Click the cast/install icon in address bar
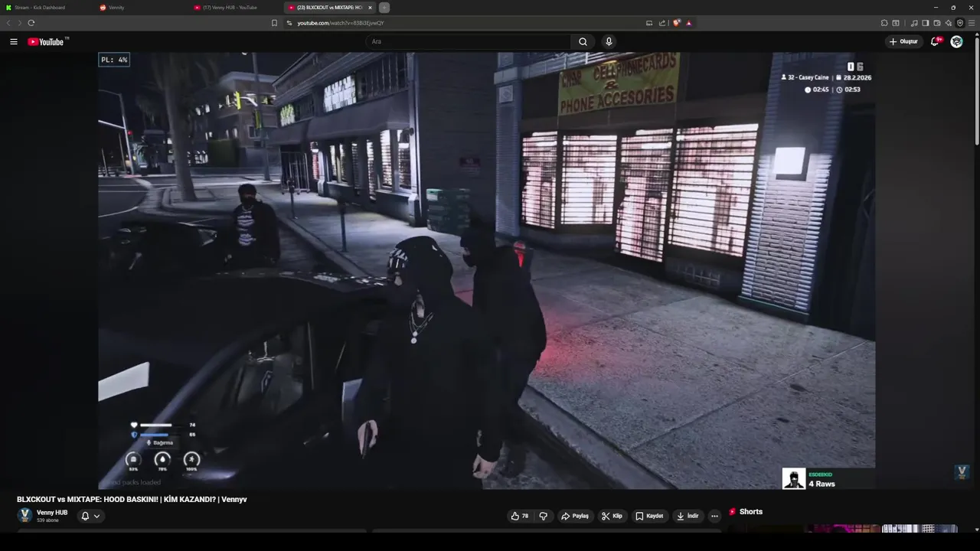 point(649,23)
